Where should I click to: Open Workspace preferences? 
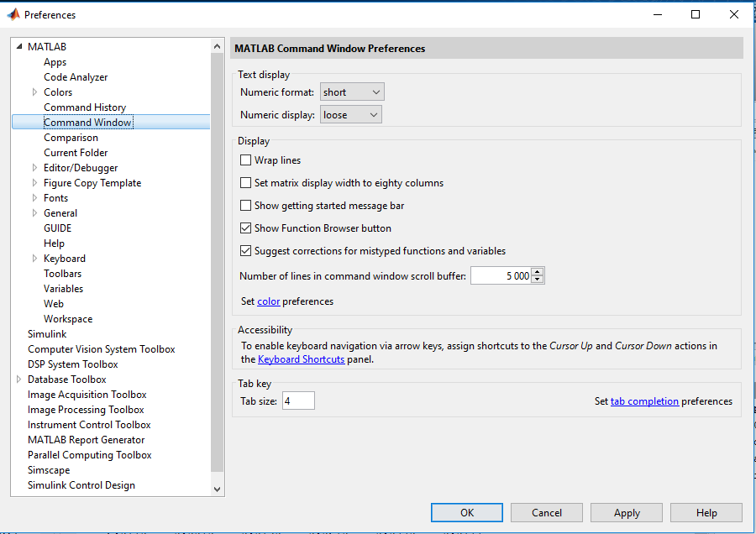click(x=68, y=318)
